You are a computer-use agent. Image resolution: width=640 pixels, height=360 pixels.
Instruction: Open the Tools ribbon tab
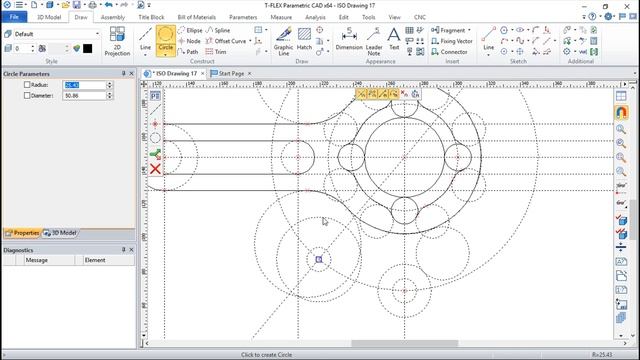(368, 17)
